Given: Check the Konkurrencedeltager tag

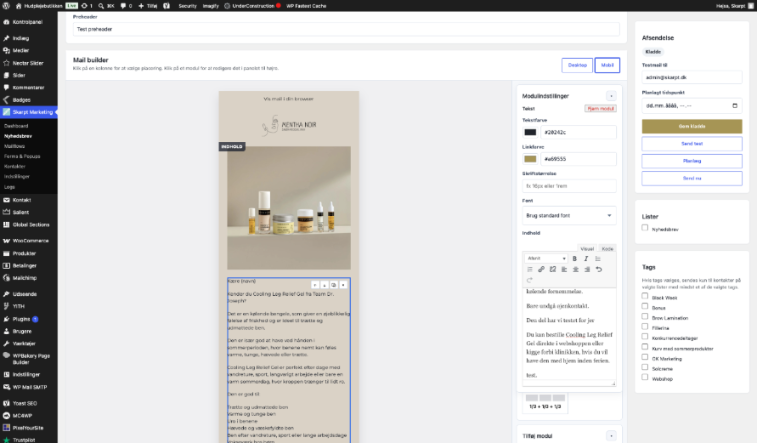Looking at the screenshot, I should (645, 336).
